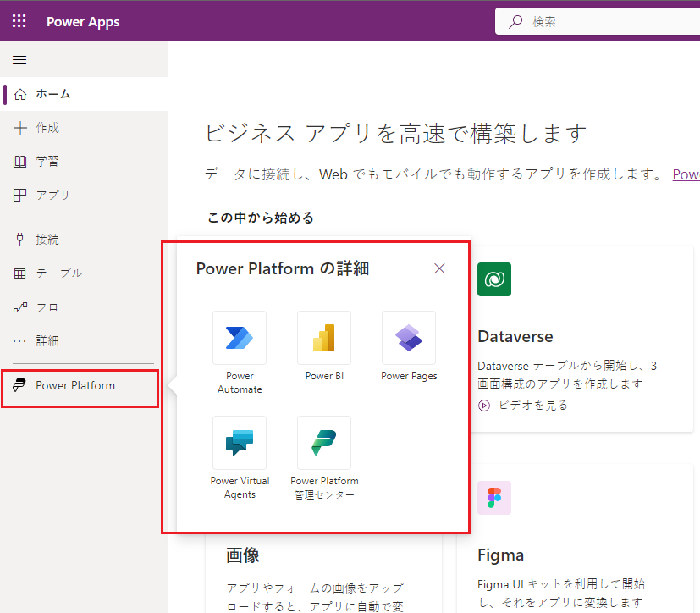Expand 詳細 in the sidebar
This screenshot has width=700, height=613.
click(x=84, y=340)
